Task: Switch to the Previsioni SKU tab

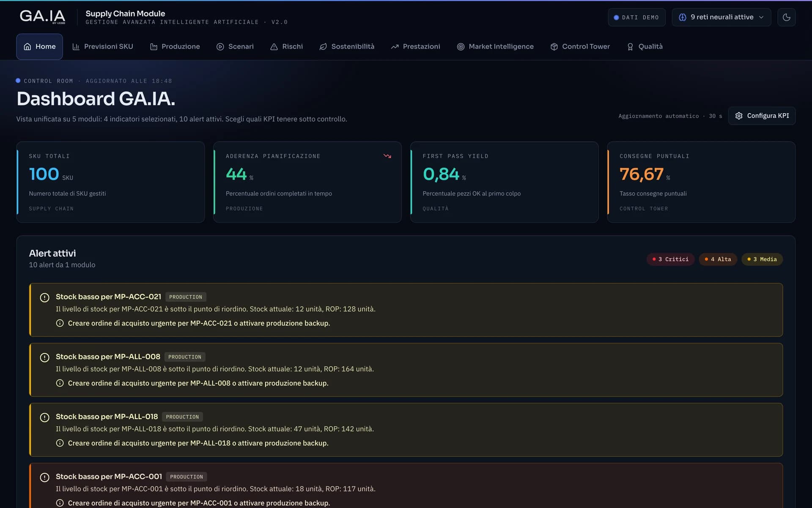Action: (x=102, y=47)
